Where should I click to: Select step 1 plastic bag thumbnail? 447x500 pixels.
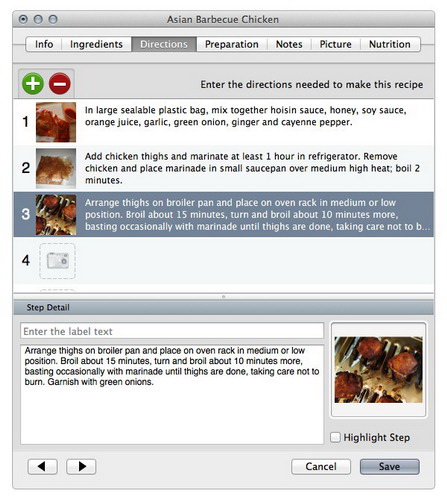(x=56, y=122)
